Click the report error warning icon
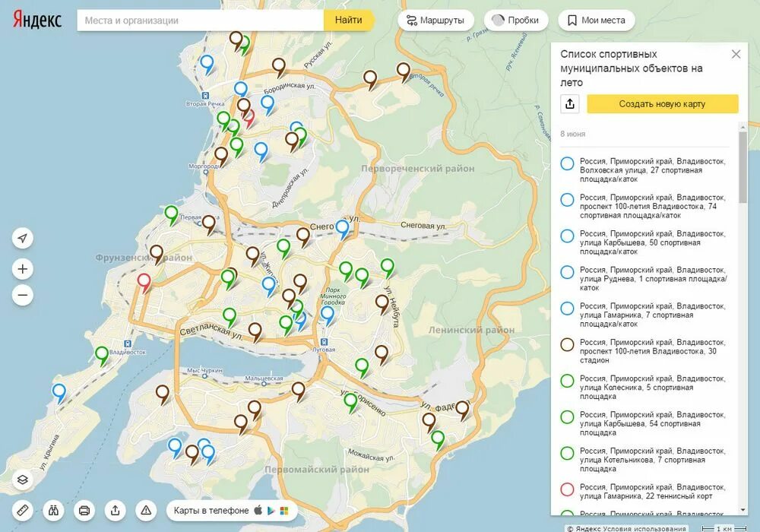 (x=146, y=510)
